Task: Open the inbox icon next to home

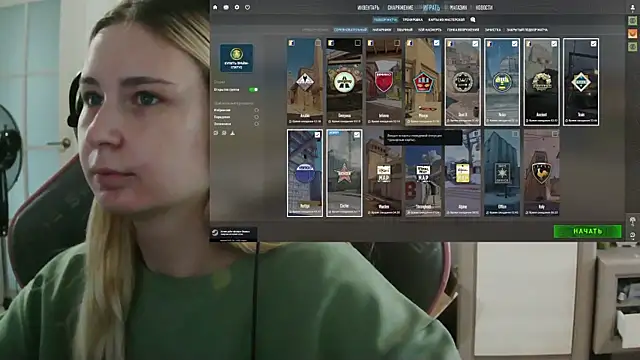Action: (226, 7)
